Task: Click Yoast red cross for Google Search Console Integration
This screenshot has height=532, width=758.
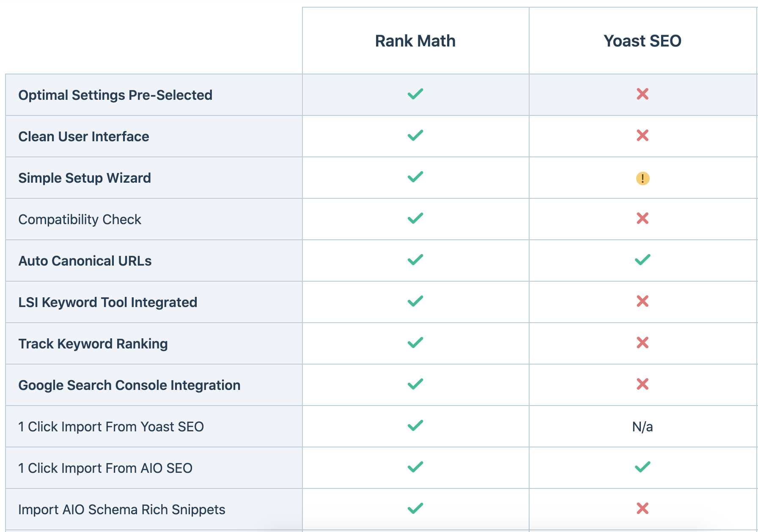Action: click(643, 384)
